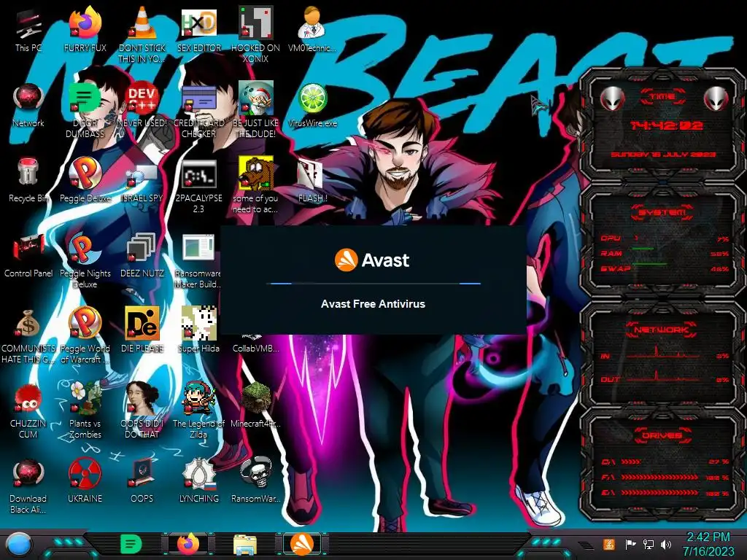Image resolution: width=747 pixels, height=560 pixels.
Task: Open the Ransomware Maker Builder icon
Action: coord(198,248)
